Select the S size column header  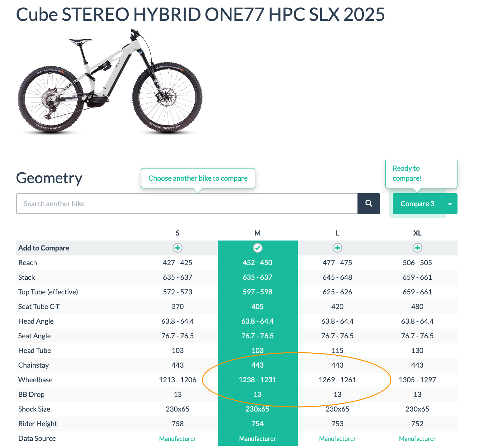click(x=178, y=233)
